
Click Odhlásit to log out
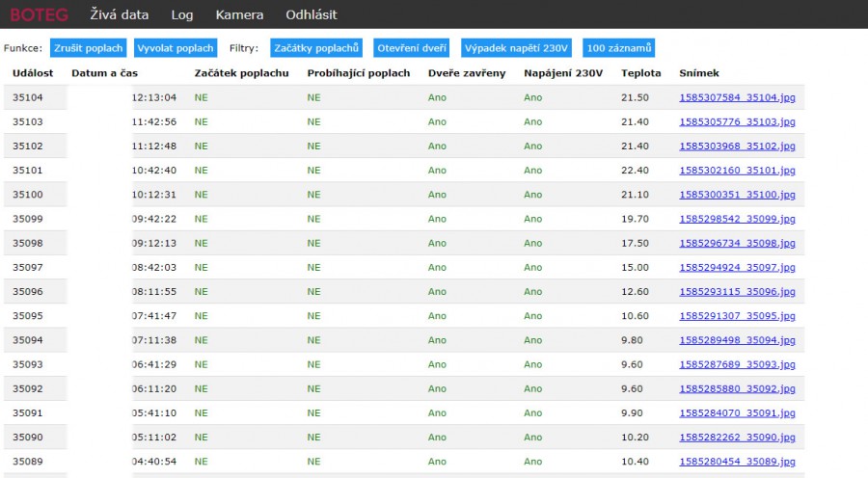(311, 14)
